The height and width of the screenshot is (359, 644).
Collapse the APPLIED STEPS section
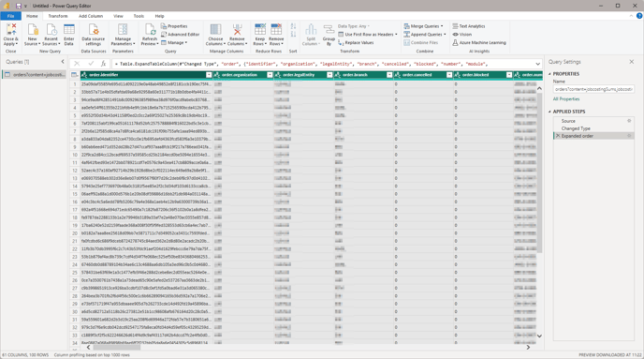click(x=550, y=112)
